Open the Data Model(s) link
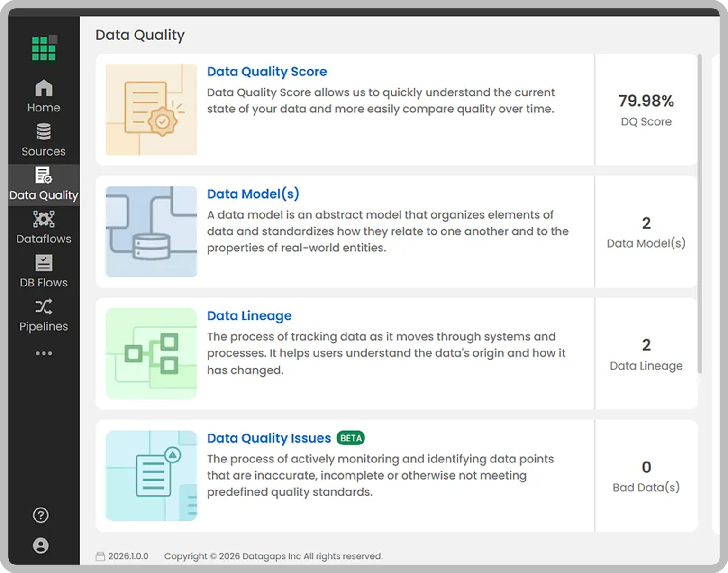728x573 pixels. [253, 194]
